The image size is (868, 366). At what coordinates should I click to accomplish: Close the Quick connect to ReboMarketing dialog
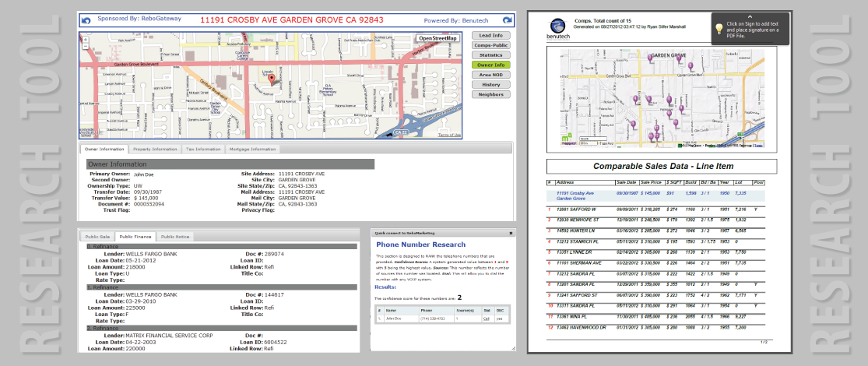tap(511, 233)
